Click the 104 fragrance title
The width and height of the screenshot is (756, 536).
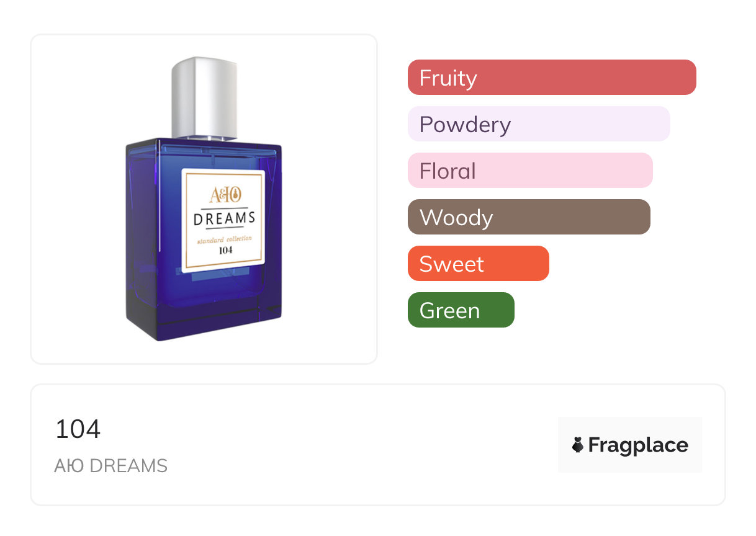coord(78,429)
